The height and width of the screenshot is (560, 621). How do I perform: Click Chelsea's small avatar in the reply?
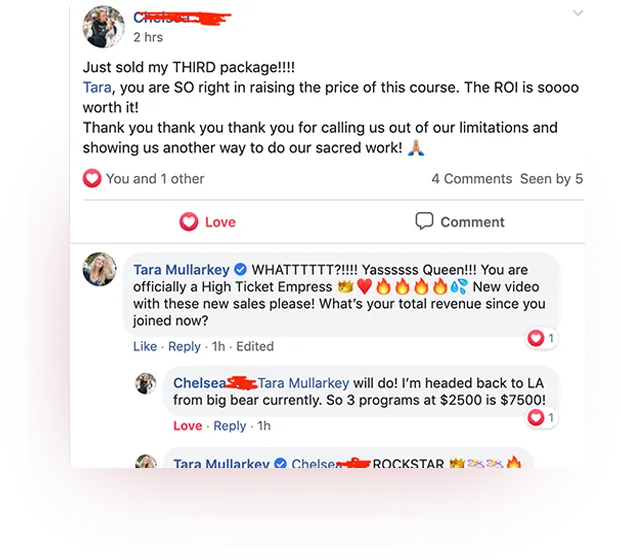(x=146, y=383)
